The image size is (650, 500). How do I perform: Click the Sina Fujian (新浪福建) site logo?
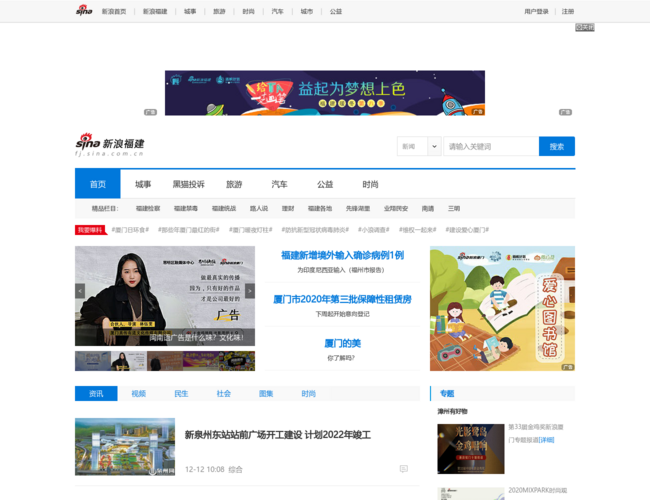110,146
